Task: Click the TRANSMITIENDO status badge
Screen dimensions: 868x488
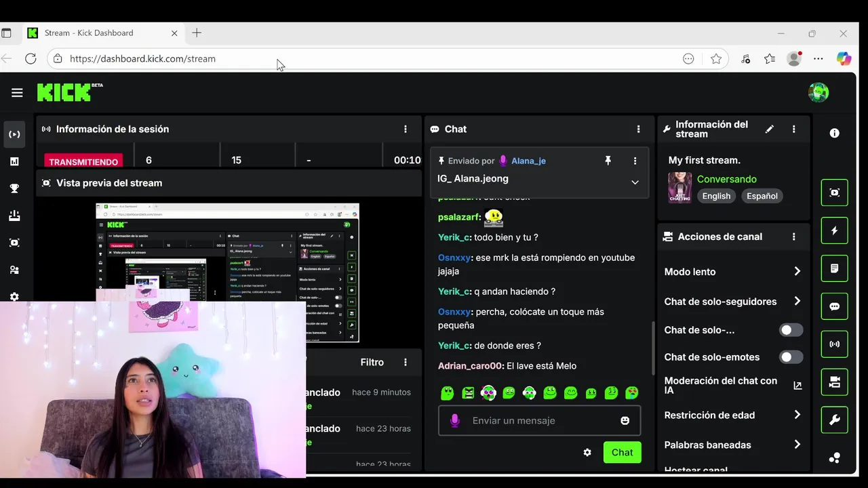Action: pyautogui.click(x=83, y=161)
